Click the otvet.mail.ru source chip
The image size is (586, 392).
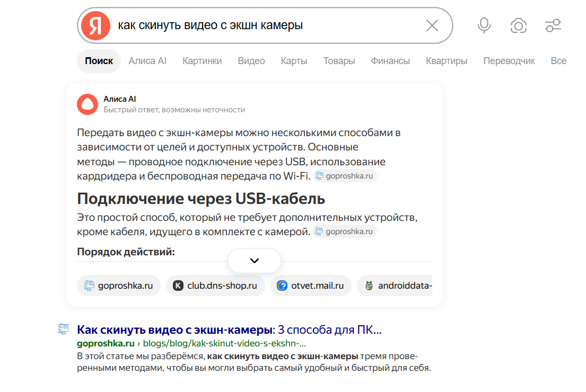point(311,286)
